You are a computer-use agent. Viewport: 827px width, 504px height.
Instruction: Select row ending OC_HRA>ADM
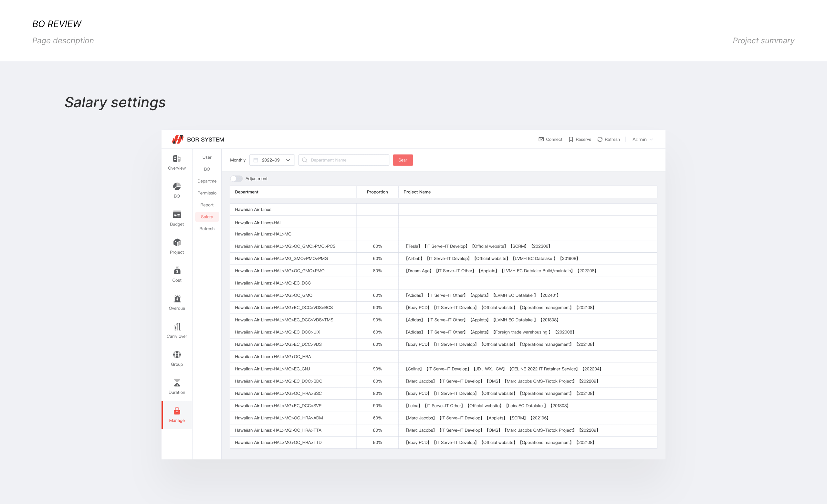click(443, 418)
